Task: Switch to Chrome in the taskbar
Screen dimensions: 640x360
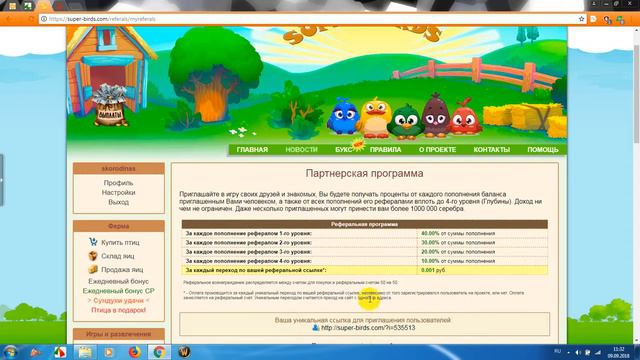Action: (x=159, y=352)
